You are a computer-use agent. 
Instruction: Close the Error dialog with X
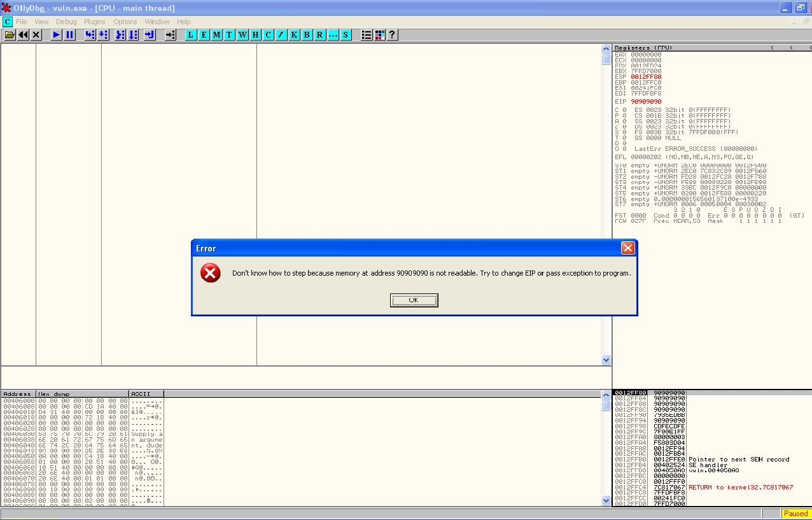coord(627,248)
